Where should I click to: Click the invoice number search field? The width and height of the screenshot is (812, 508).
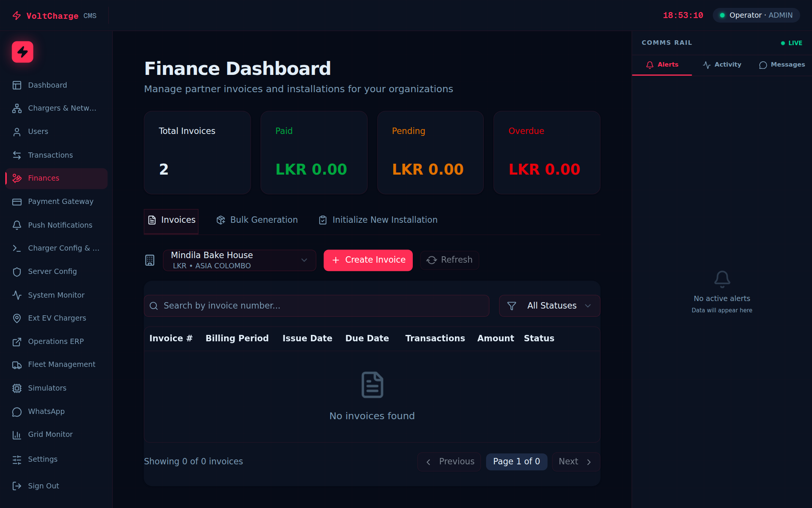[x=317, y=306]
